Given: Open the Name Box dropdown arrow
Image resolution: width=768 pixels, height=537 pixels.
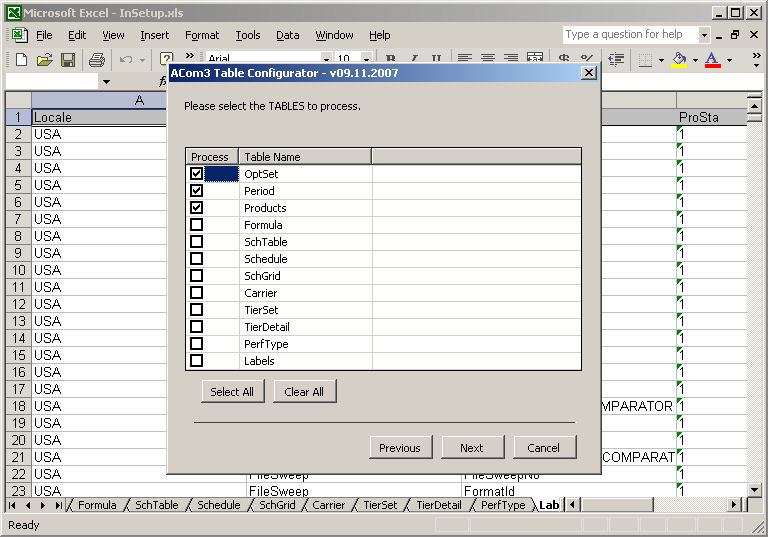Looking at the screenshot, I should point(106,82).
